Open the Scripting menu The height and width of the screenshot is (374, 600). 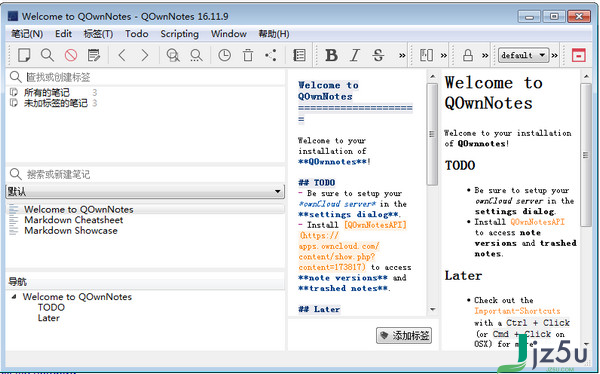[x=179, y=34]
